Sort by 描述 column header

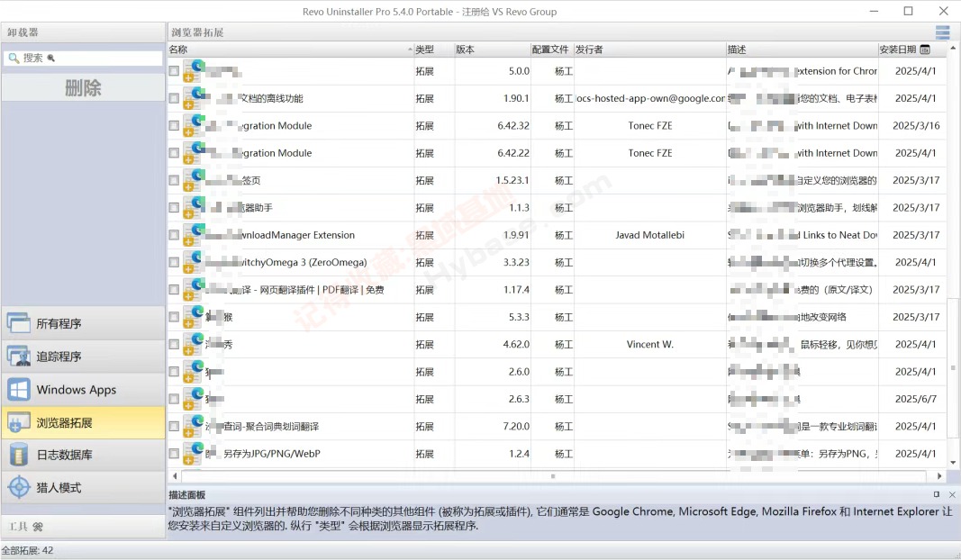coord(802,50)
